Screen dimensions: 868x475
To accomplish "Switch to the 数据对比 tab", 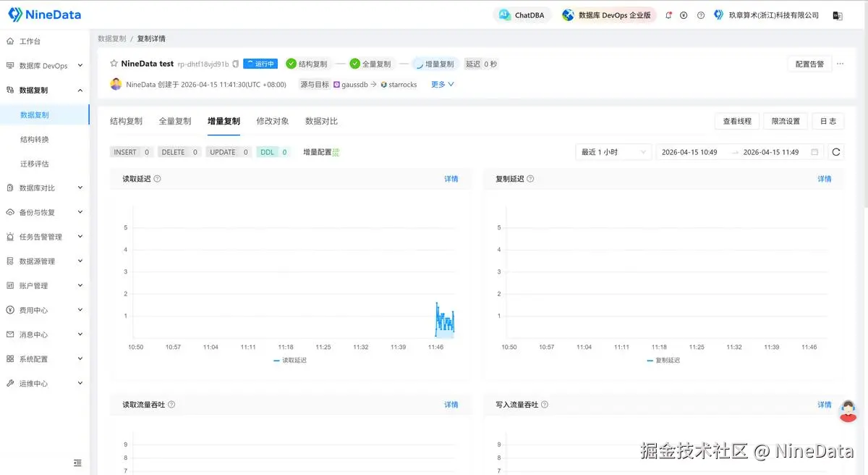I will (x=321, y=121).
